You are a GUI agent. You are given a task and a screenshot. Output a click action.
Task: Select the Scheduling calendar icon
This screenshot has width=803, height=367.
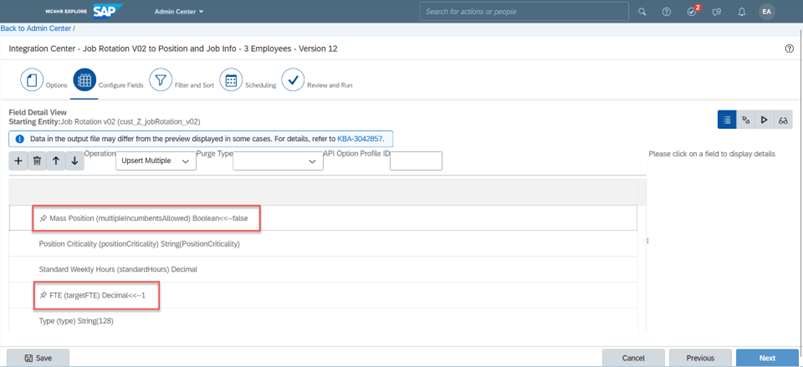[x=231, y=80]
